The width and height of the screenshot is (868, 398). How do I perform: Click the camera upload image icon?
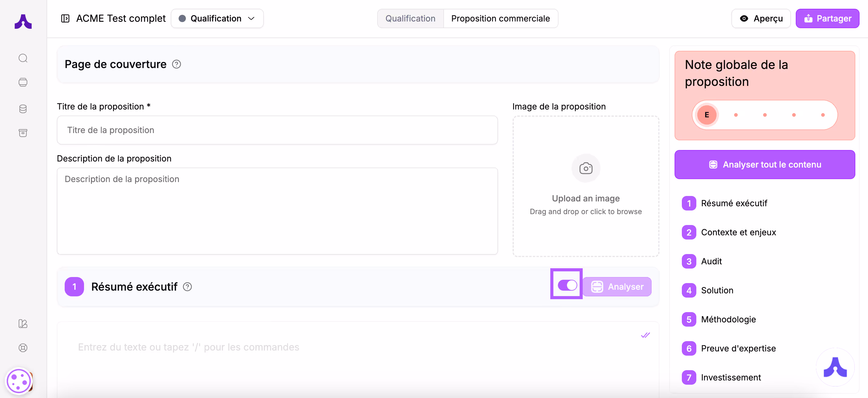coord(586,168)
